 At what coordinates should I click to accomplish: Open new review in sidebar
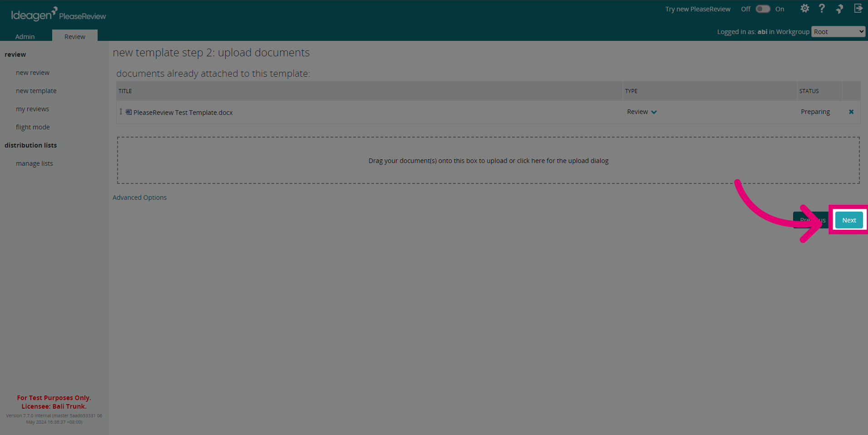point(33,73)
